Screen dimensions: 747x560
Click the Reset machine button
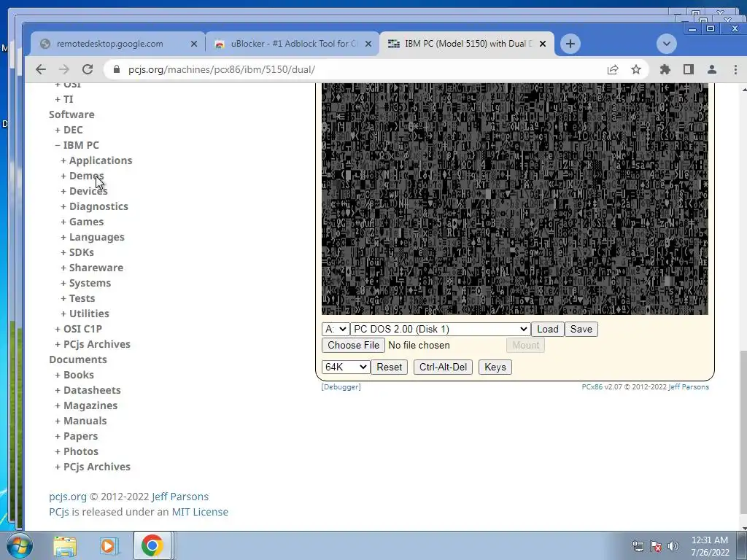tap(390, 367)
